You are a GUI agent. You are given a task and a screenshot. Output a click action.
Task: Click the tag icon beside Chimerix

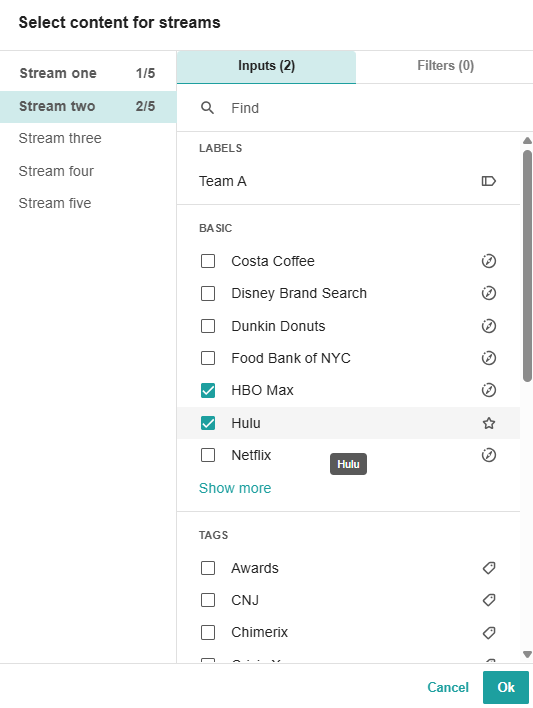pyautogui.click(x=488, y=632)
